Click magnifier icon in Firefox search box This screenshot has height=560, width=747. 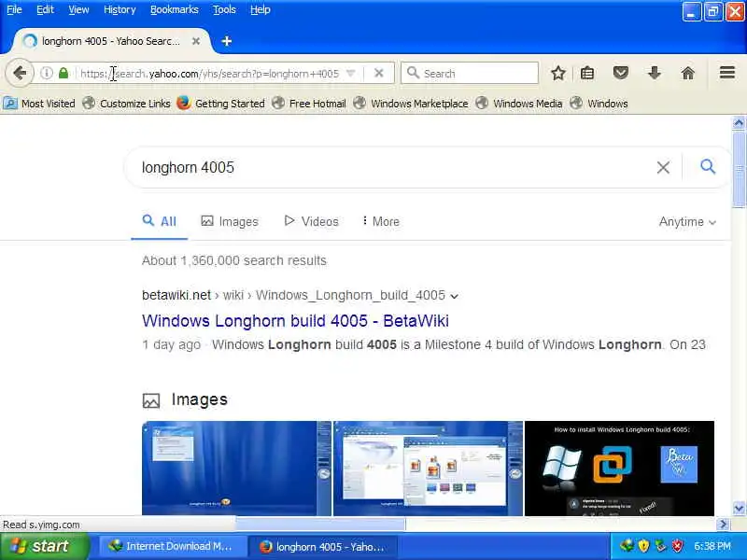[x=413, y=73]
